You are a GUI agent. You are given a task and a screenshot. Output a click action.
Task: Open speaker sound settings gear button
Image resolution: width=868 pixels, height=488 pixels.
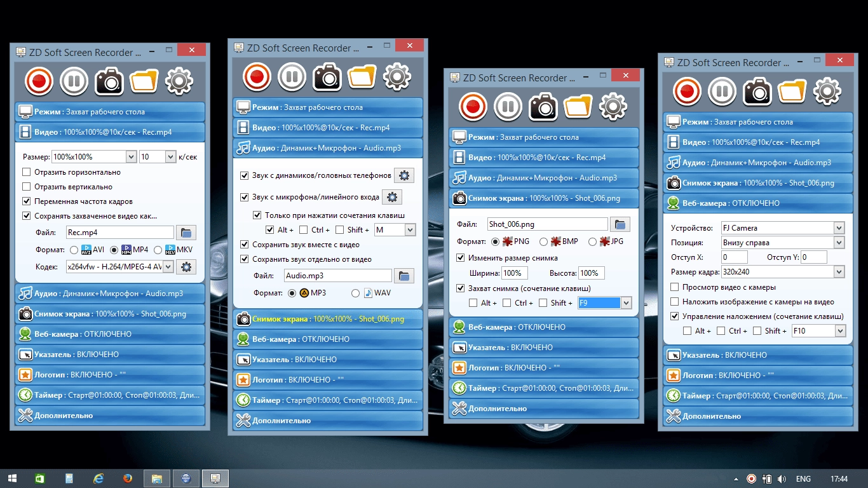click(404, 175)
